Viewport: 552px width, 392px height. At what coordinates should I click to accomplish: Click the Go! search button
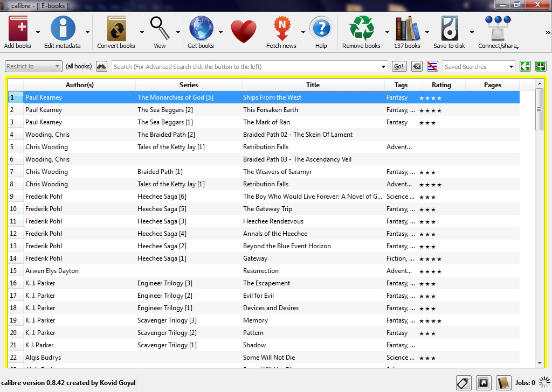pyautogui.click(x=399, y=66)
